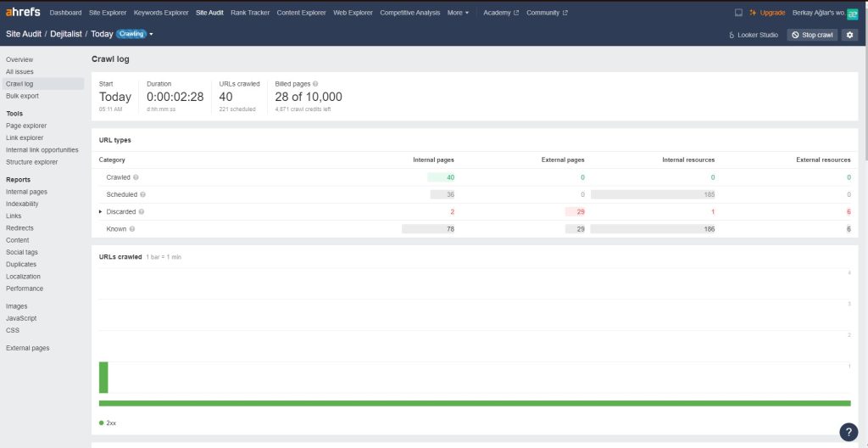Viewport: 868px width, 448px height.
Task: Open Bulk export in sidebar
Action: pyautogui.click(x=22, y=96)
